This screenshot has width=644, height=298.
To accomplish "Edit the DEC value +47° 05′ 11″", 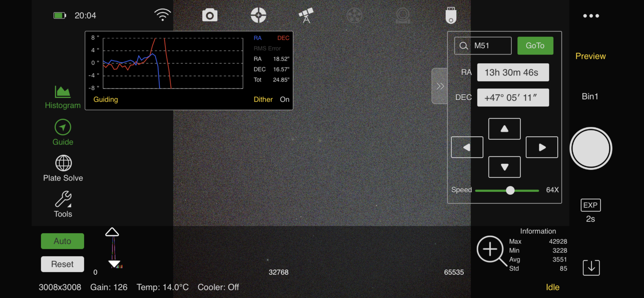I will tap(513, 98).
